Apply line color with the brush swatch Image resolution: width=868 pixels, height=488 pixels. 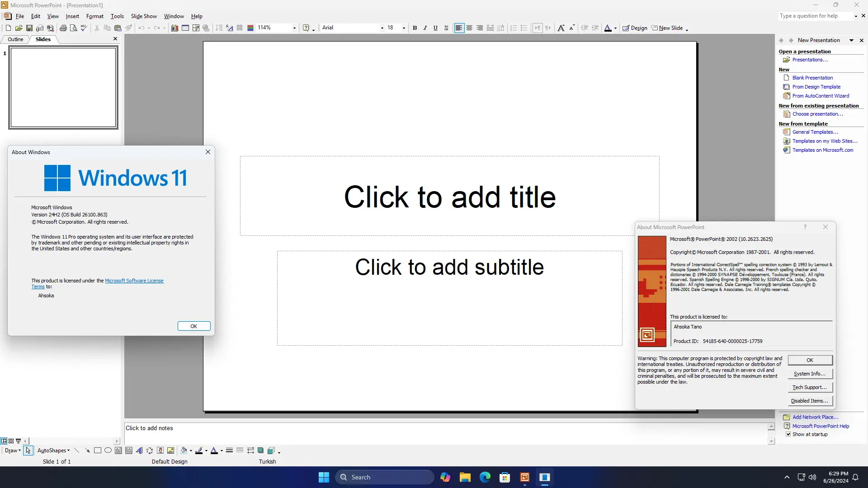[199, 450]
